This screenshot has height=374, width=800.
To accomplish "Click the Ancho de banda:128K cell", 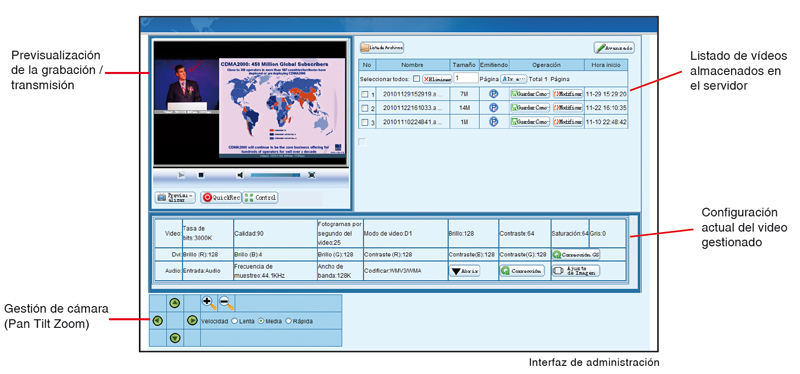I will [x=339, y=271].
